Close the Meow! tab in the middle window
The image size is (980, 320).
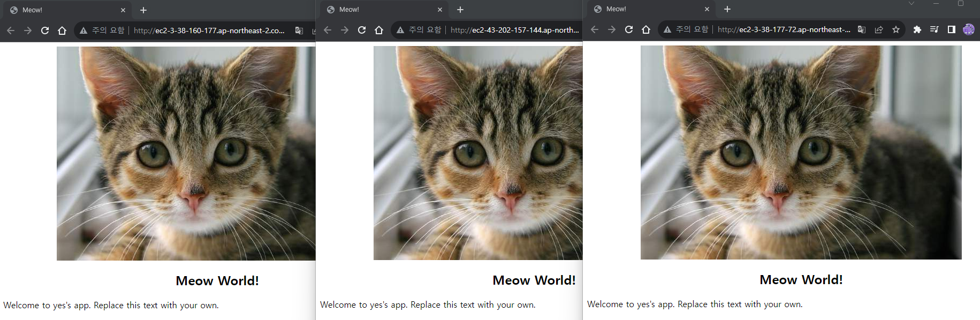pos(440,10)
